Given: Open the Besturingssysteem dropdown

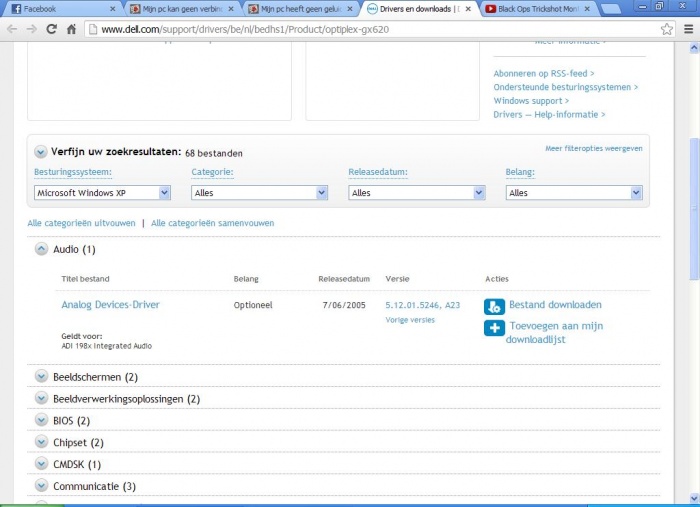Looking at the screenshot, I should (102, 193).
